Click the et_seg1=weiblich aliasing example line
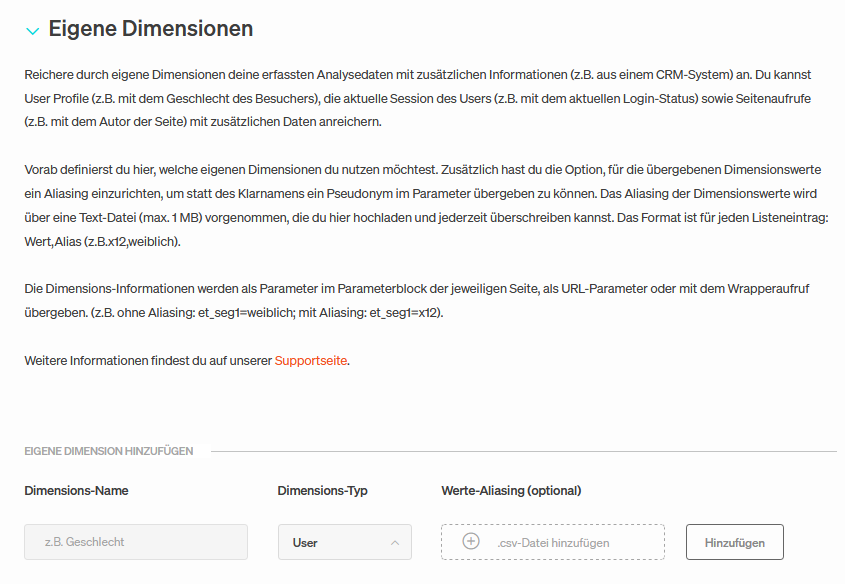The width and height of the screenshot is (845, 584). tap(233, 312)
